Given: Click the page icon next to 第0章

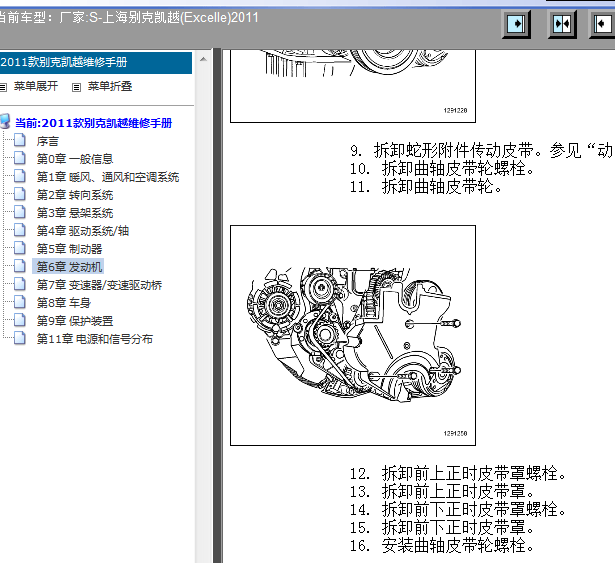Looking at the screenshot, I should click(x=20, y=158).
